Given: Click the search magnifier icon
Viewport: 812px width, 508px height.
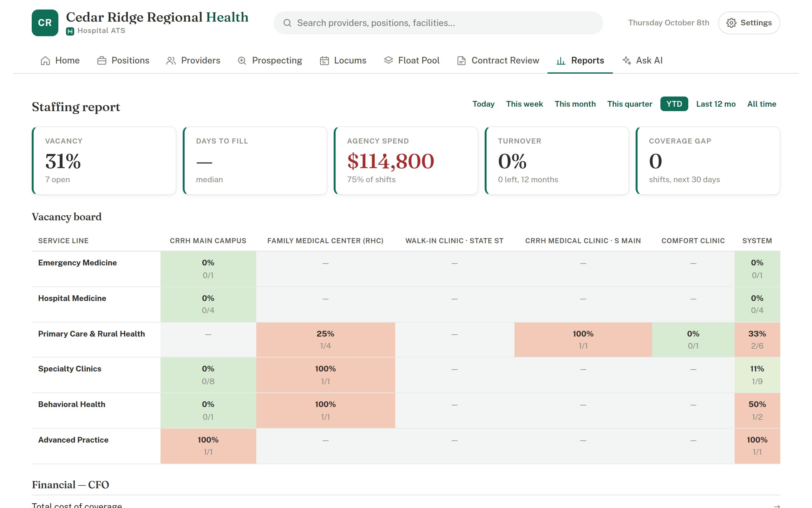Looking at the screenshot, I should (287, 23).
